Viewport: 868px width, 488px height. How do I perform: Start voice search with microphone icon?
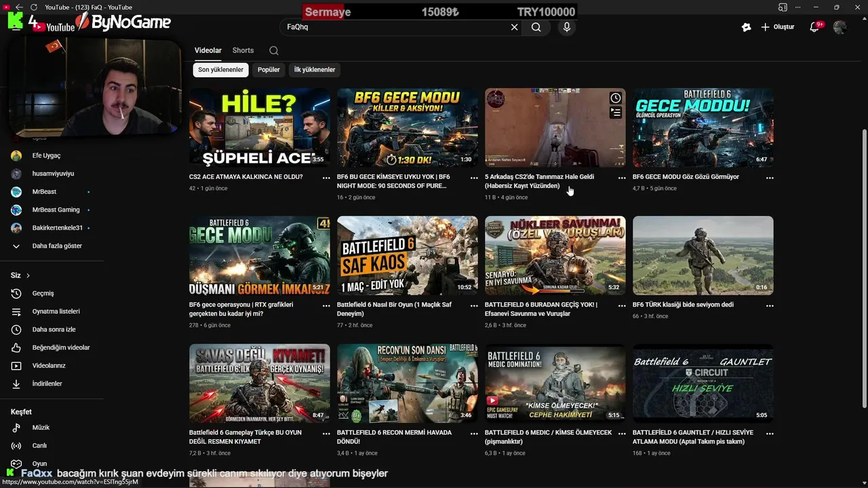[x=567, y=27]
